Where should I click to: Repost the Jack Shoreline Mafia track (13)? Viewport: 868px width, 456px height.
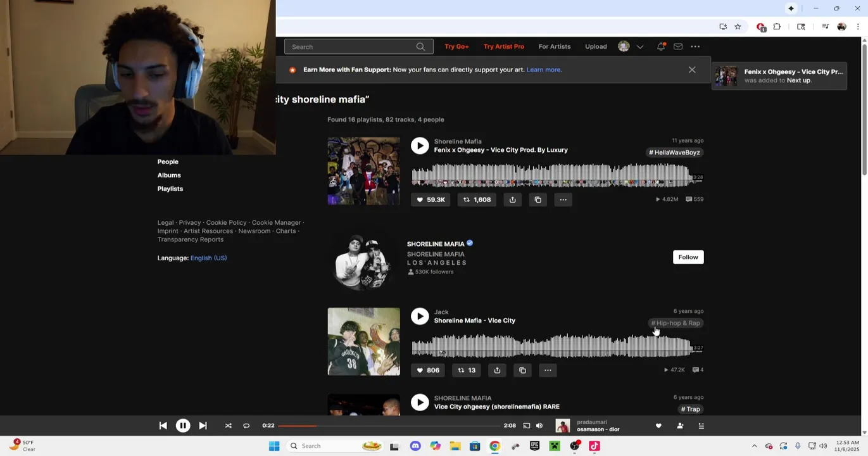(467, 370)
